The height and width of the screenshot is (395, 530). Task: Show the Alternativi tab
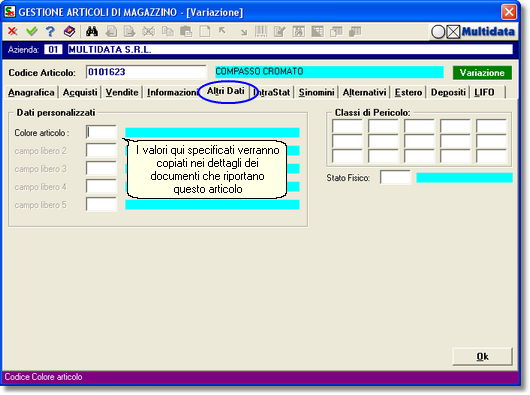[x=364, y=92]
